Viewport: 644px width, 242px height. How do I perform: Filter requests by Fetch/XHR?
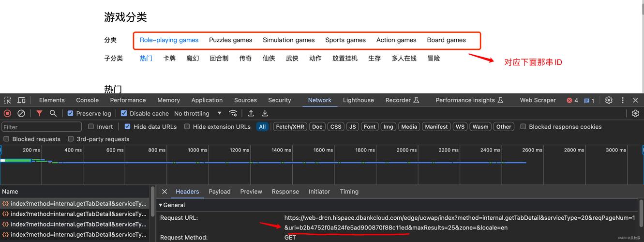pos(290,127)
